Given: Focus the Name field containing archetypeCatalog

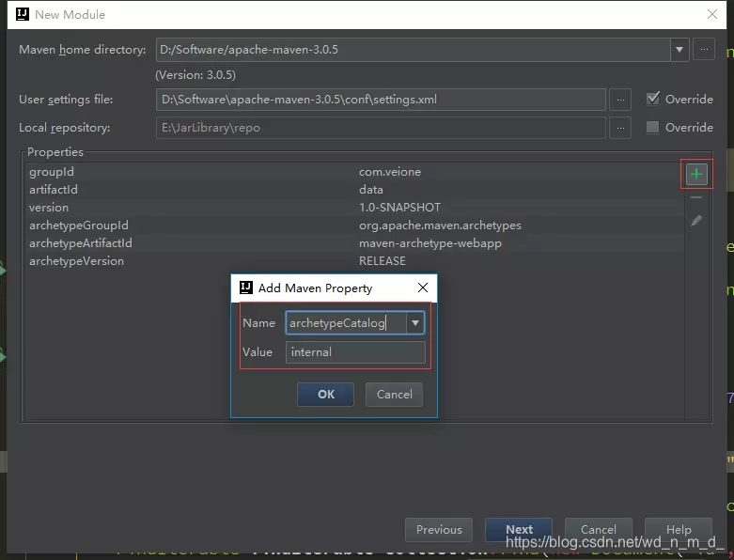Looking at the screenshot, I should pyautogui.click(x=346, y=323).
